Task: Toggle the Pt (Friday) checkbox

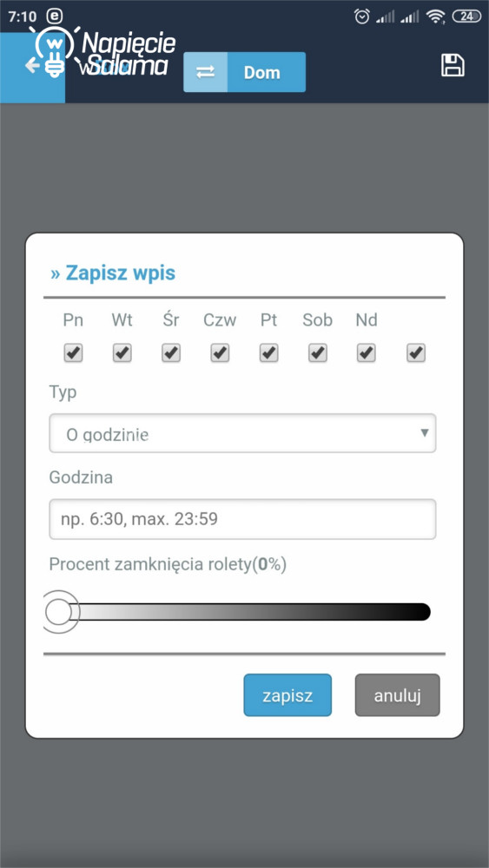Action: click(x=269, y=352)
